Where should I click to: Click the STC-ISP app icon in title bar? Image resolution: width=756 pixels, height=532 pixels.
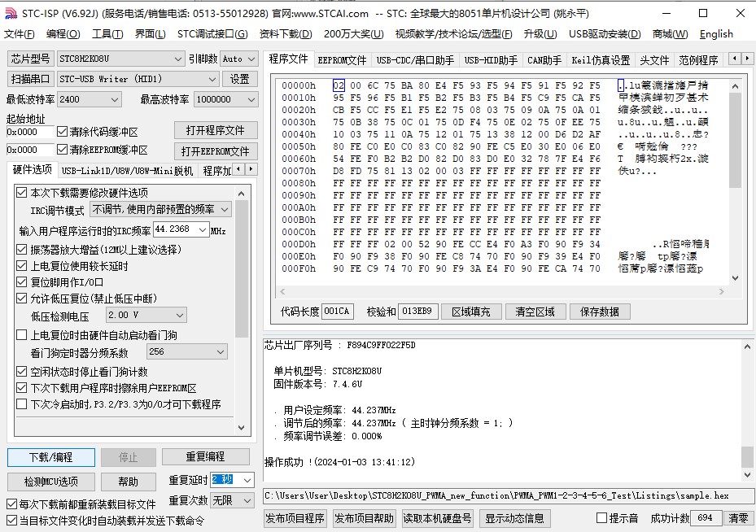click(11, 14)
